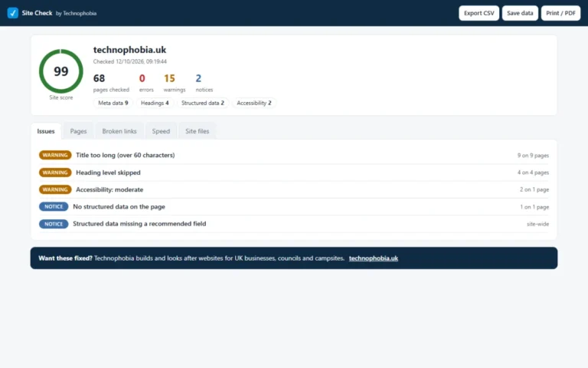This screenshot has width=588, height=368.
Task: Click NOTICE badge beside 'Structured data missing'
Action: point(54,224)
